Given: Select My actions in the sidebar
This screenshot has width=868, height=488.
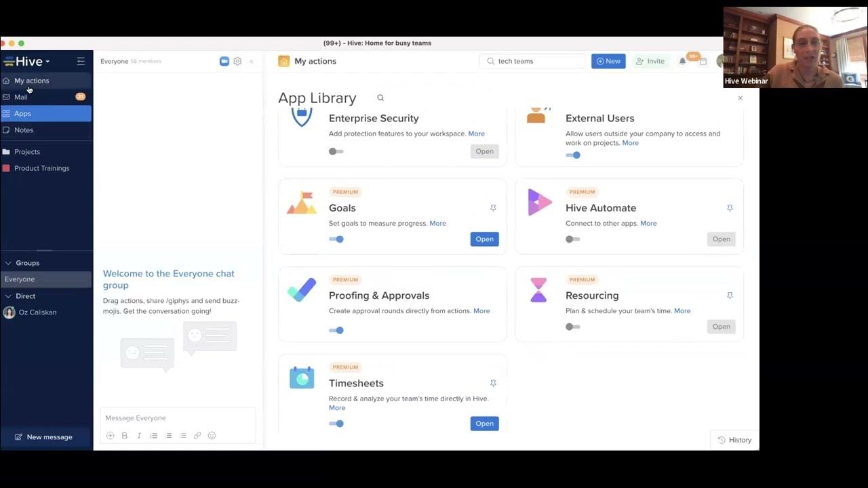Looking at the screenshot, I should (x=31, y=80).
